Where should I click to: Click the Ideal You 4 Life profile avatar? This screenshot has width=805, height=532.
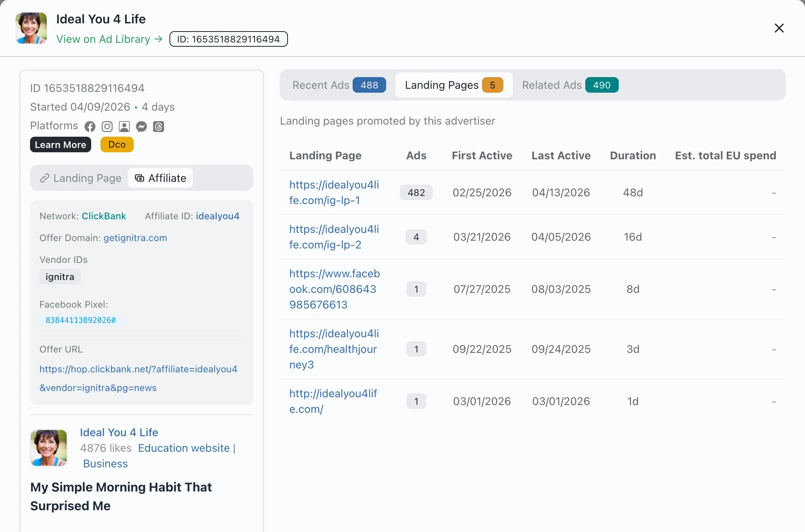click(x=30, y=28)
